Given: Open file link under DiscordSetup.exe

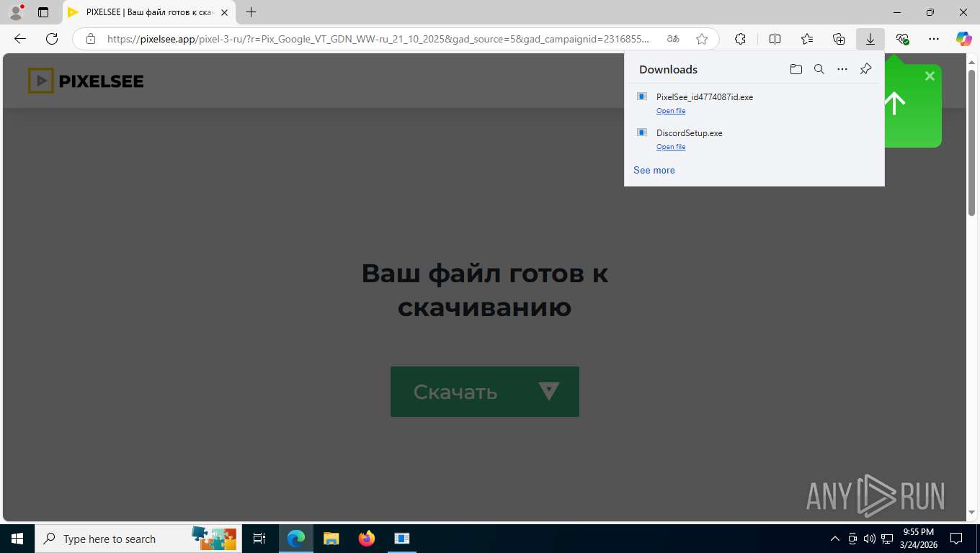Looking at the screenshot, I should 671,147.
